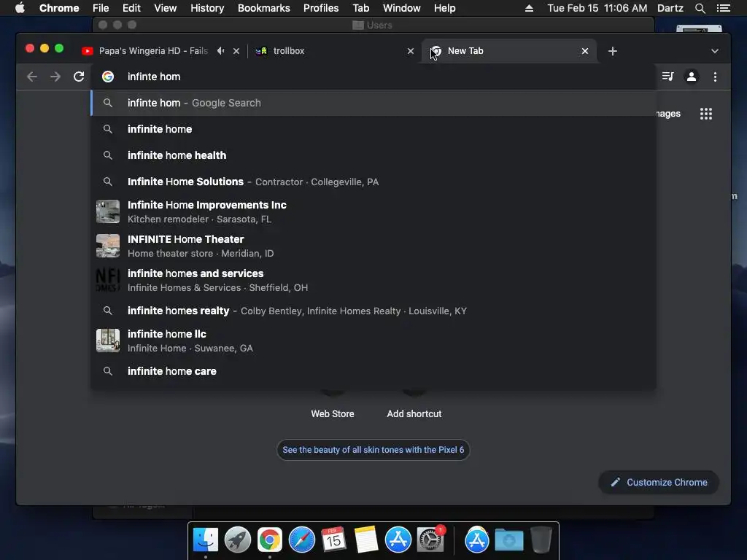Open the Downloads folder in the Dock
This screenshot has height=560, width=747.
click(508, 540)
